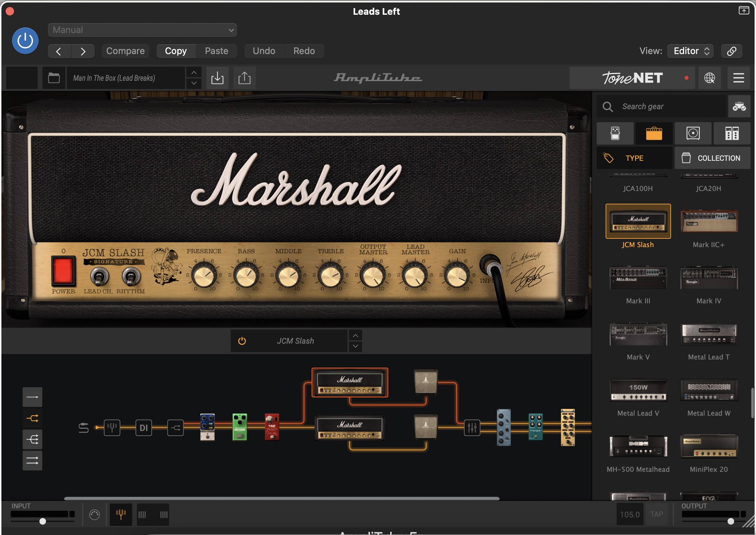
Task: Select the red distortion pedal in chain
Action: 272,427
